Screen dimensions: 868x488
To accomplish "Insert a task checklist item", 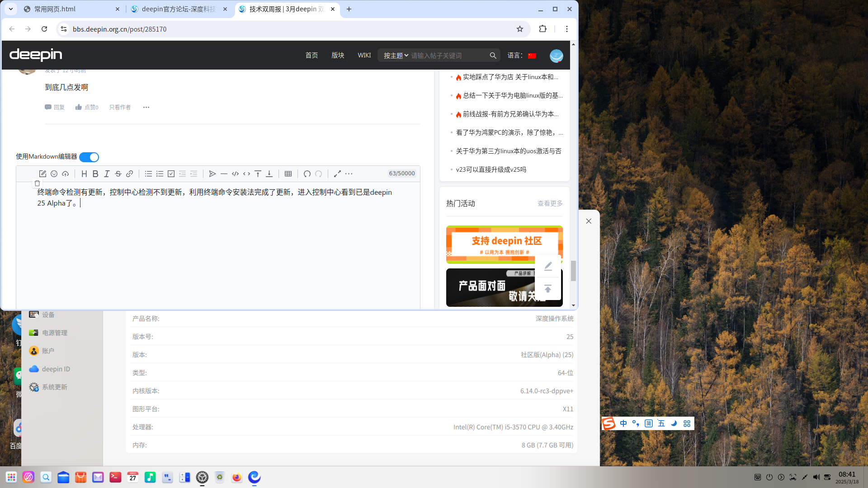I will point(171,174).
